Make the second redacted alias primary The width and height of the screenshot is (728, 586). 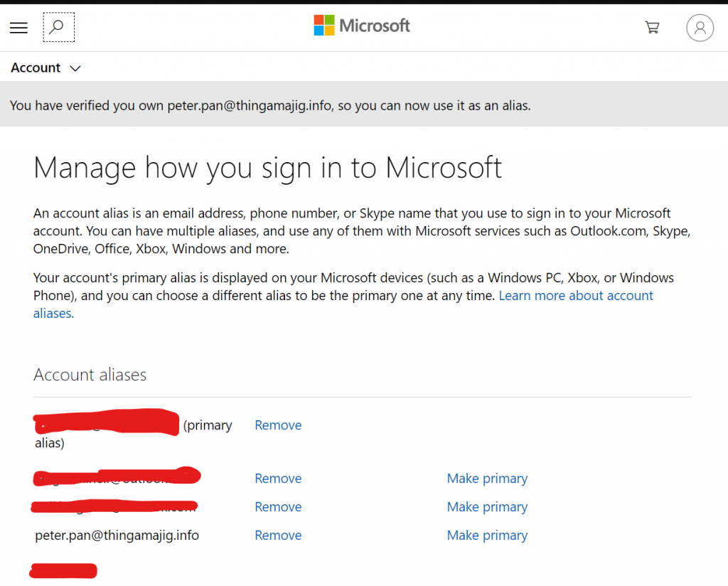coord(487,479)
